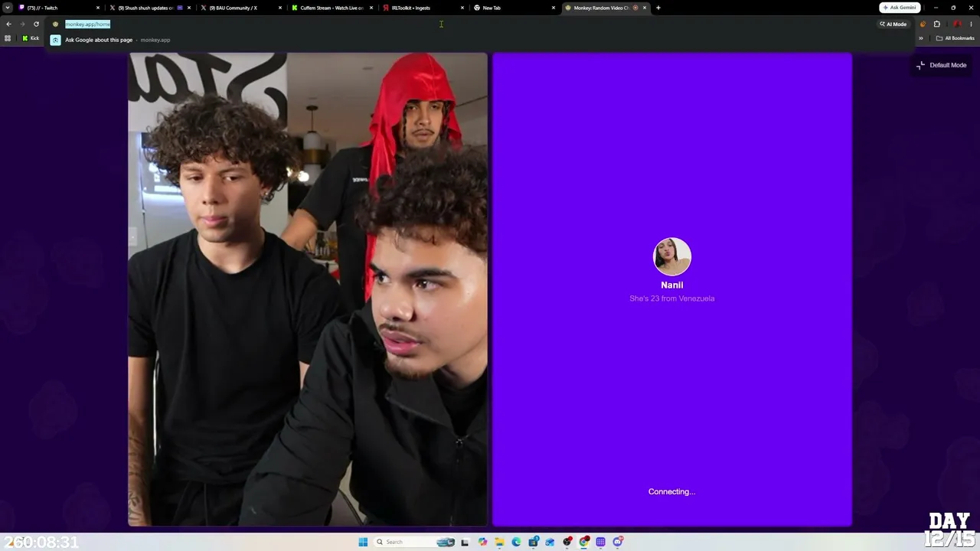Close the IRLToolkit Ingests tab
The image size is (980, 551).
[462, 8]
